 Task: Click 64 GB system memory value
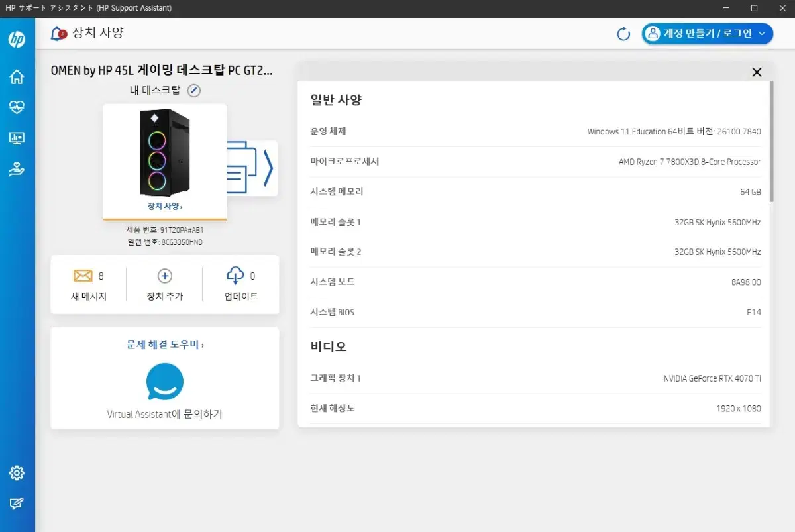750,192
